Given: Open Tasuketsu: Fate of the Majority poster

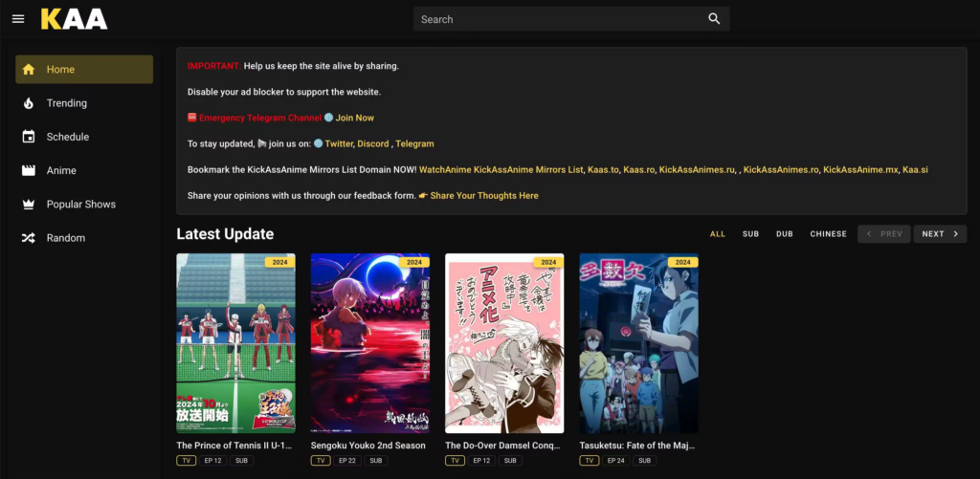Looking at the screenshot, I should pyautogui.click(x=638, y=343).
